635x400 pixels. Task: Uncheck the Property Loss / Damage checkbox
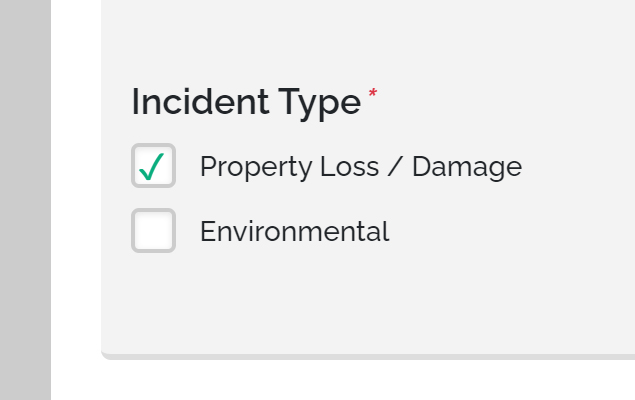[x=153, y=166]
